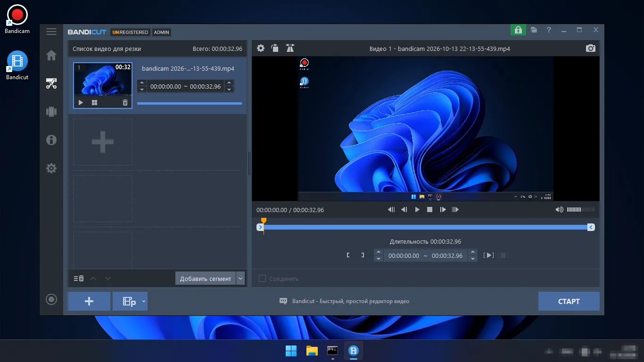
Task: Play the video in the preview
Action: click(x=417, y=210)
